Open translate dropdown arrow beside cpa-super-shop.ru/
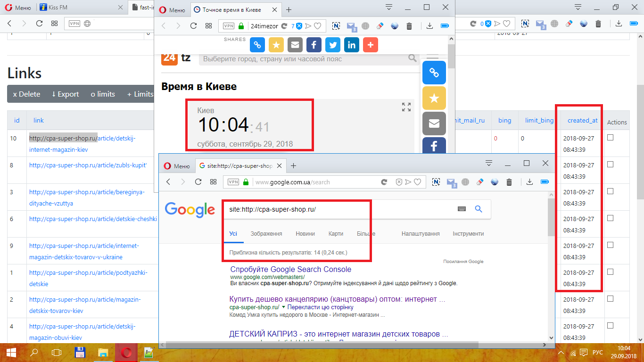This screenshot has width=644, height=362. [x=283, y=307]
